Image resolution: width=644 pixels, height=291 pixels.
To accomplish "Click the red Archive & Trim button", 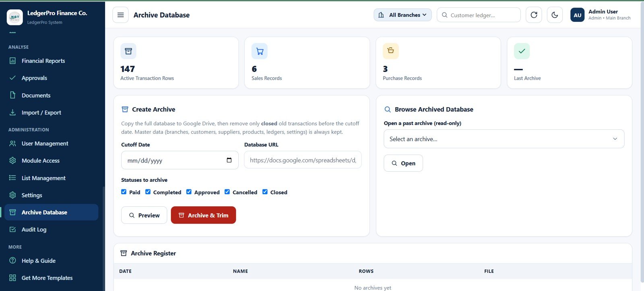I will coord(203,215).
